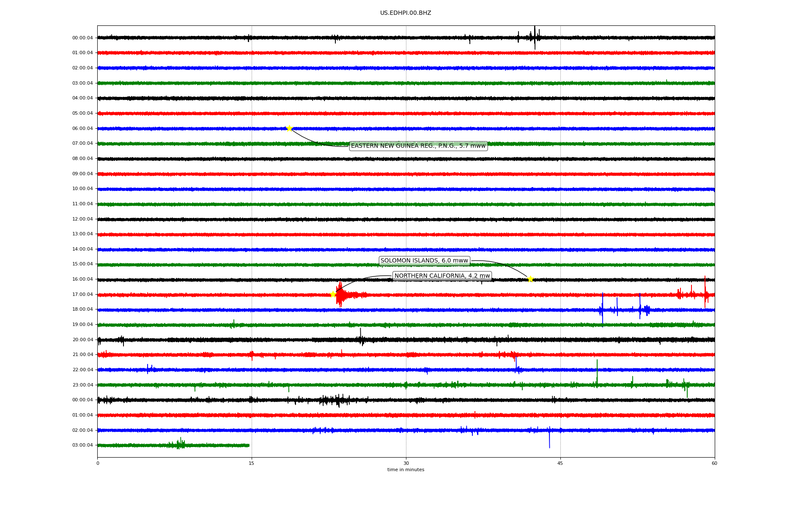This screenshot has width=812, height=508.
Task: Click the last 03:00:04 row time label
Action: coord(82,445)
